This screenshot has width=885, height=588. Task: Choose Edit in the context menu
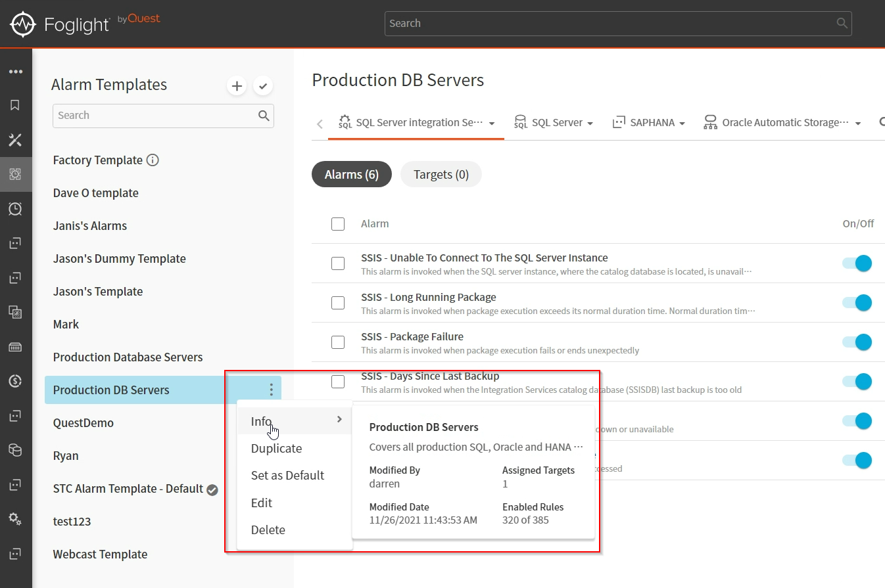point(261,503)
